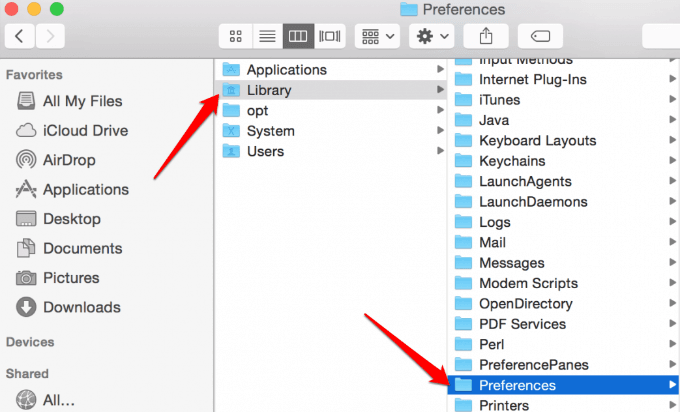Select the LaunchAgents folder
Viewport: 680px width, 412px height.
click(564, 181)
